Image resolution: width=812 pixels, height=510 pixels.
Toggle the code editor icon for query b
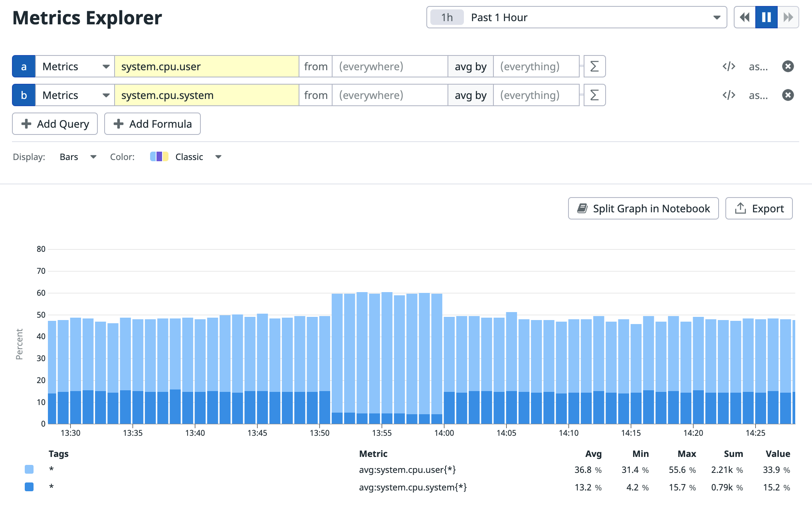[x=729, y=95]
